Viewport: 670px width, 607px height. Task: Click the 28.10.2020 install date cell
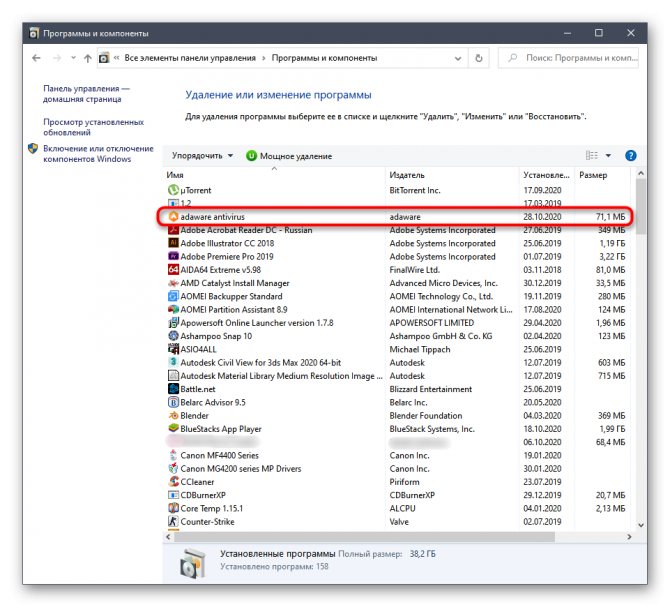click(x=542, y=217)
